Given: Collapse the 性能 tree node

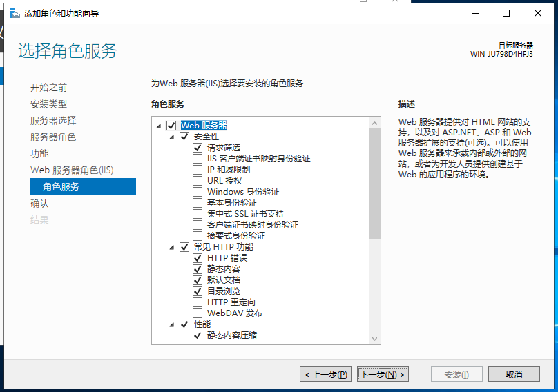Looking at the screenshot, I should (x=172, y=324).
